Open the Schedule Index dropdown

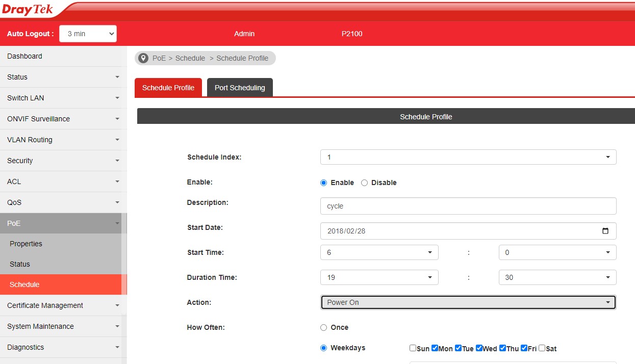(468, 157)
